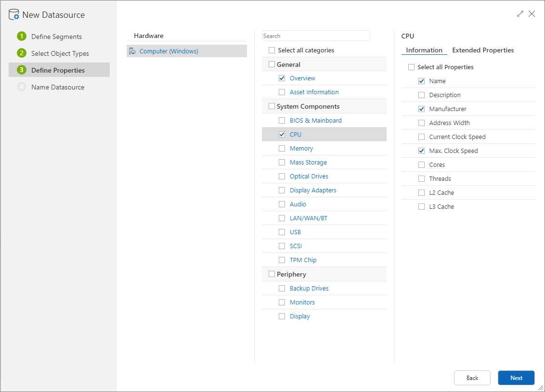Click inside the Search field

click(316, 36)
